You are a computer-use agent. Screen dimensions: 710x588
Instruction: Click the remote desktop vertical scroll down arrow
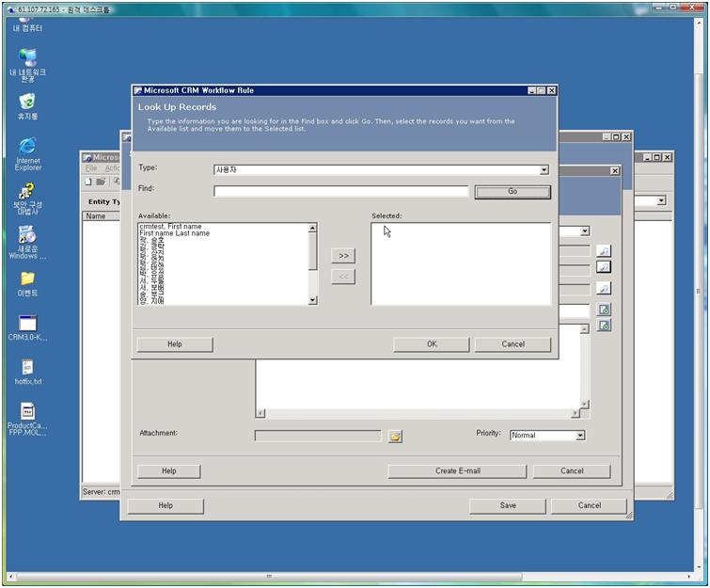[698, 566]
